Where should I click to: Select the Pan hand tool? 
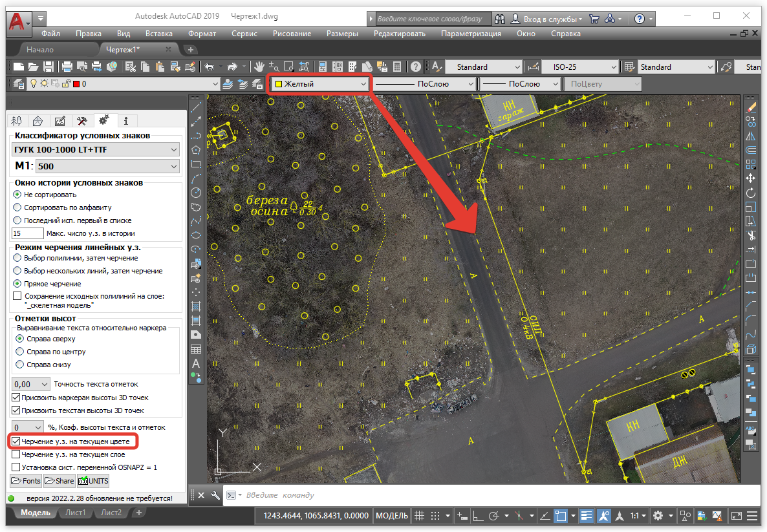tap(259, 67)
